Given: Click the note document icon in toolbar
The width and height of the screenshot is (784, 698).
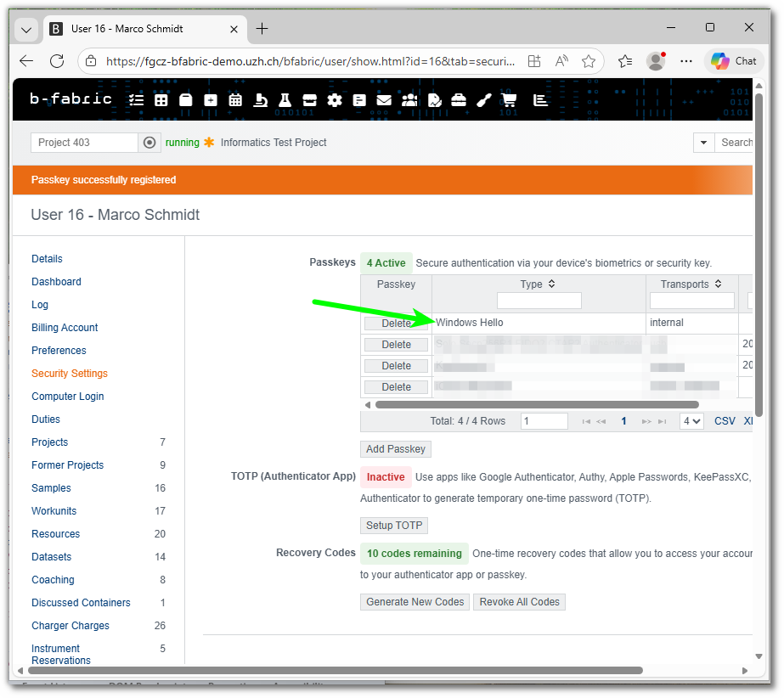Looking at the screenshot, I should click(x=359, y=100).
